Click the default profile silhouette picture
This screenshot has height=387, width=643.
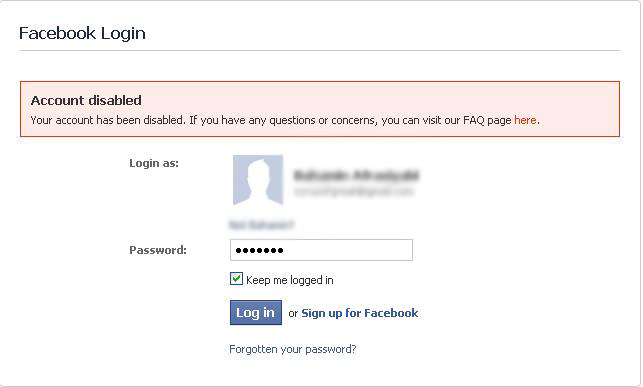pyautogui.click(x=258, y=180)
